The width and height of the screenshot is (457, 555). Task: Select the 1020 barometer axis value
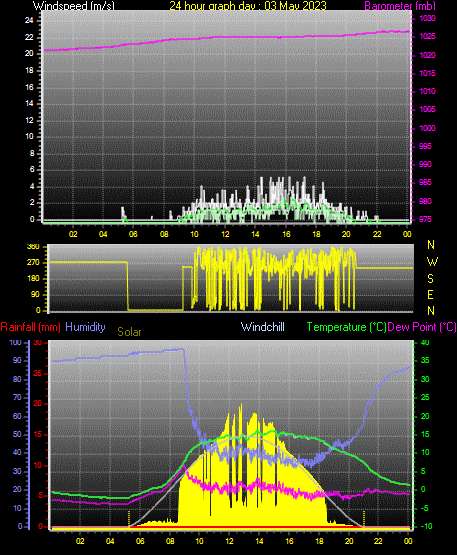pyautogui.click(x=428, y=55)
